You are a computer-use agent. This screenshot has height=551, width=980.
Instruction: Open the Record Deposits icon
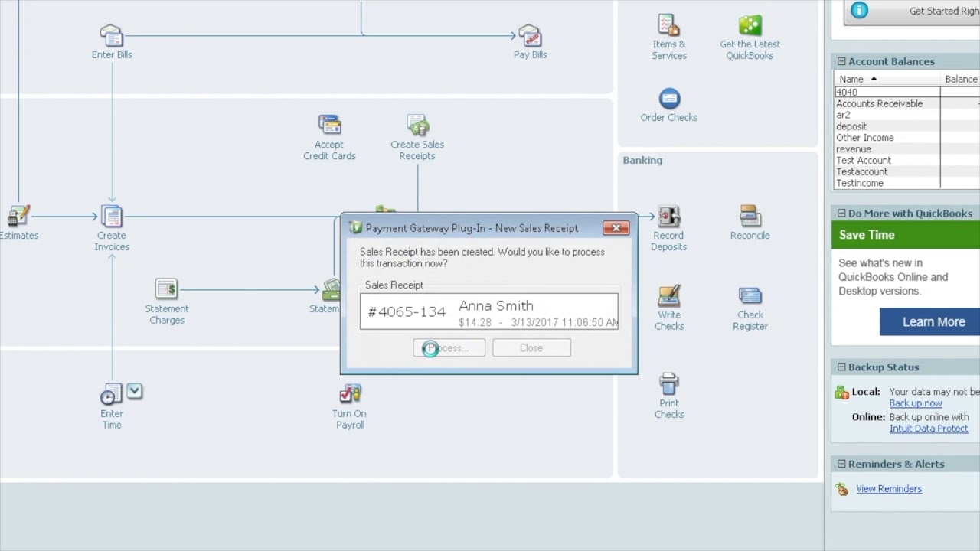click(669, 216)
